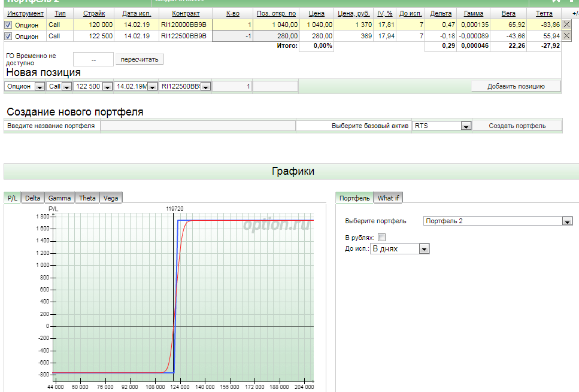Delete the 120 000 Call option row

566,25
